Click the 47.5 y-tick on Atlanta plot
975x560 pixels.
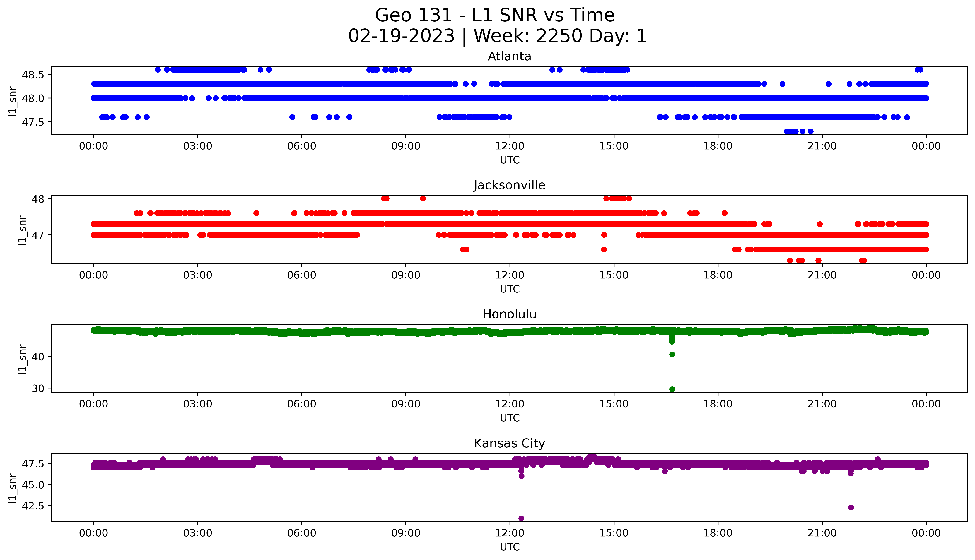33,122
